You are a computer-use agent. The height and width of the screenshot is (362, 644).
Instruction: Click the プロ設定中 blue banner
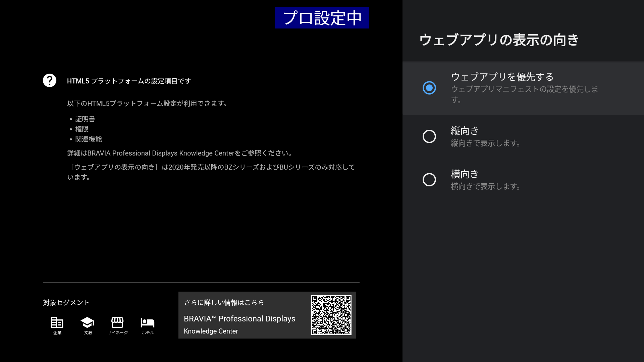click(322, 18)
